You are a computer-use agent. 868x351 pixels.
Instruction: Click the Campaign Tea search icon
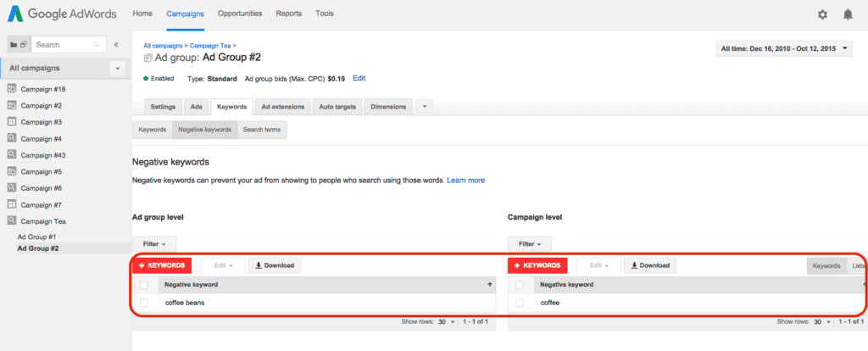click(x=12, y=221)
